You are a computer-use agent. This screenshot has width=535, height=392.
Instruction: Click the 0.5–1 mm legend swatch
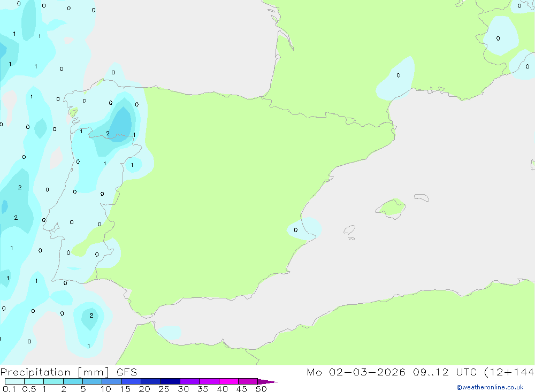(x=34, y=381)
